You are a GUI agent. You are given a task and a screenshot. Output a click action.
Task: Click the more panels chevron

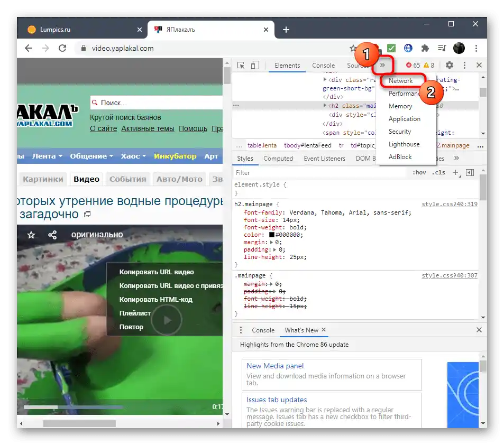point(382,65)
